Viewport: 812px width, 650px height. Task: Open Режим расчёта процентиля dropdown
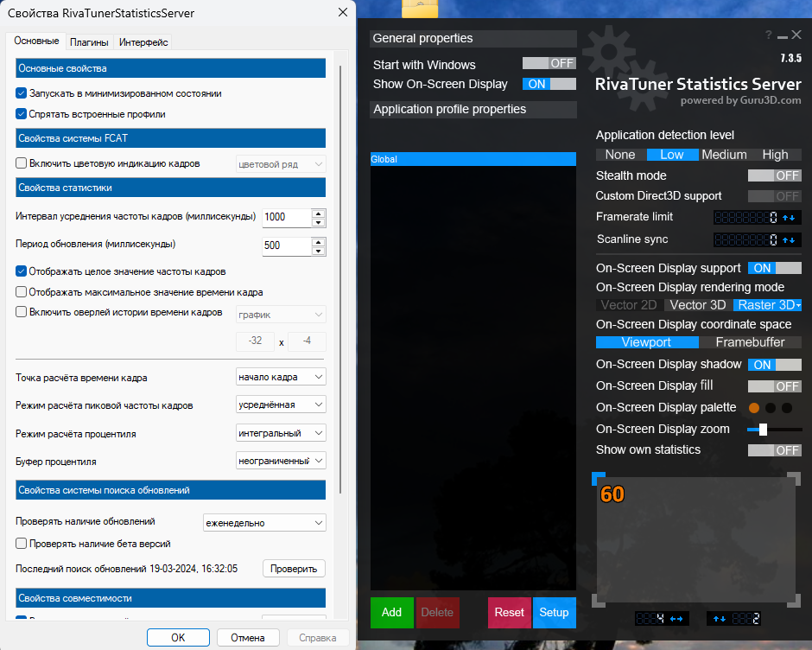coord(281,433)
